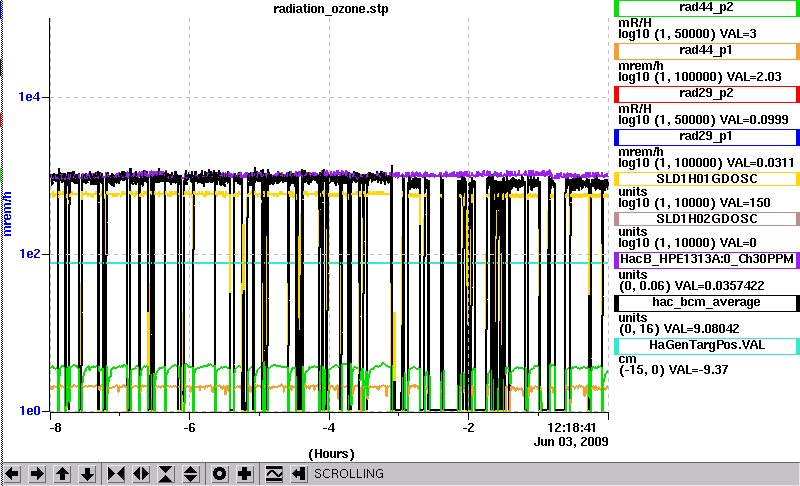Click the circle auto-scale toolbar icon
Image resolution: width=800 pixels, height=486 pixels.
pyautogui.click(x=219, y=474)
